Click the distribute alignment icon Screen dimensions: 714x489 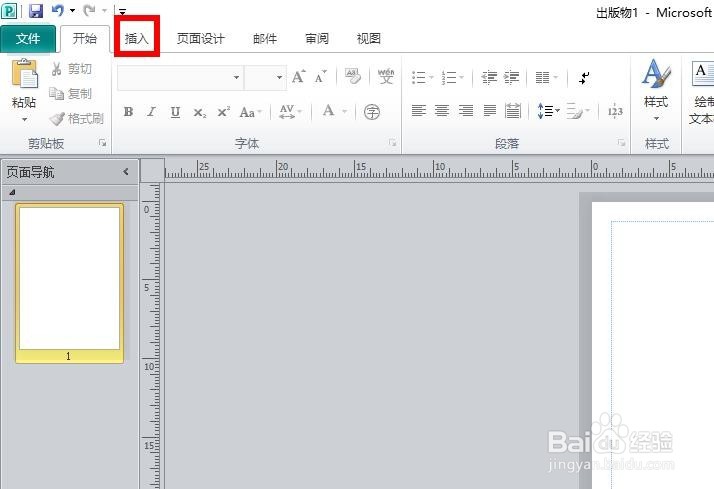pos(513,111)
